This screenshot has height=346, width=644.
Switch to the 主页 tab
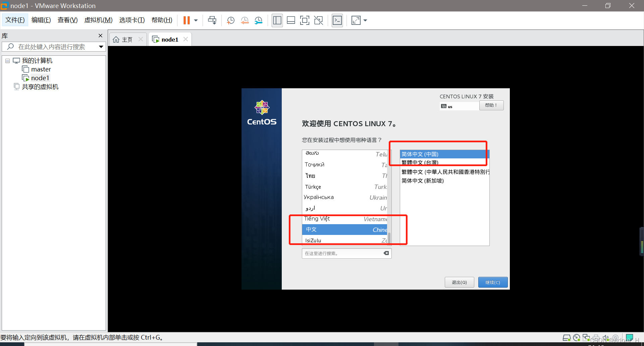127,40
